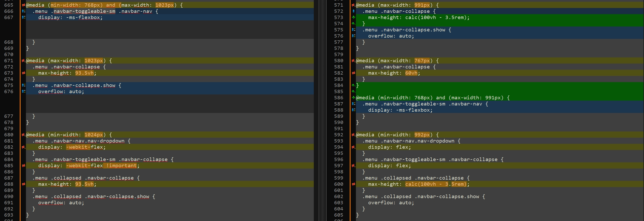Click the green added marker on right line 584
Viewport: 644px width, 221px height.
pyautogui.click(x=354, y=85)
